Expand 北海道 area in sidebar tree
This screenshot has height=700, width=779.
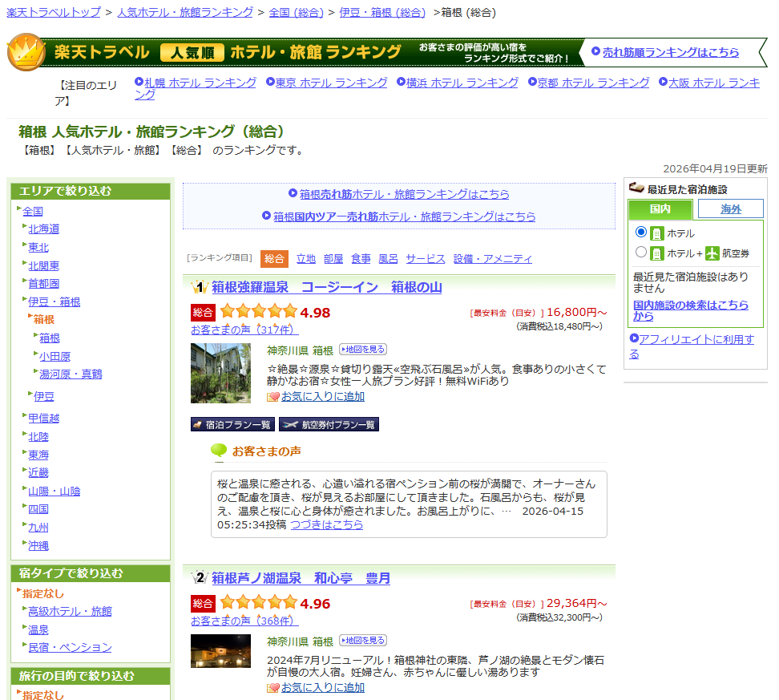44,229
